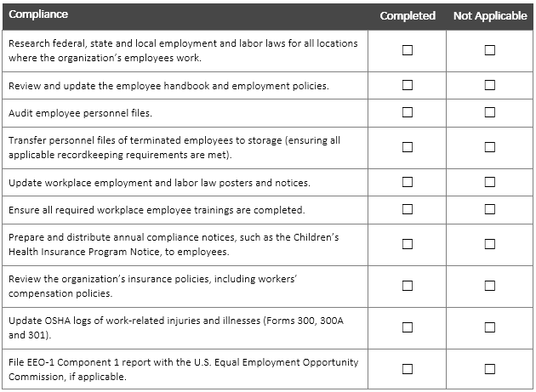This screenshot has height=392, width=536.
Task: Mark Not Applicable for EEO-1 report filing
Action: coord(490,369)
